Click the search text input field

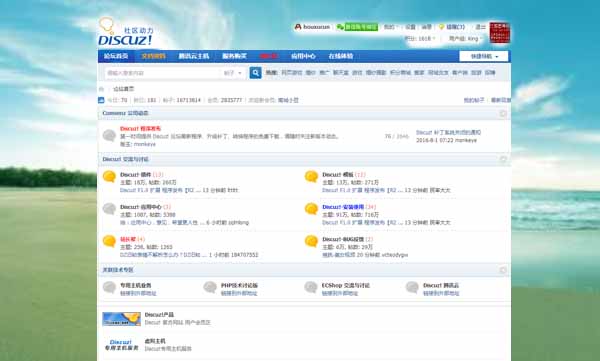(163, 73)
